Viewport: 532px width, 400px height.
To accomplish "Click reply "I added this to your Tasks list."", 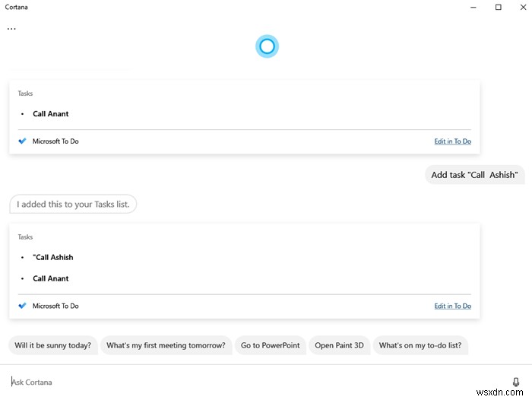I will tap(73, 204).
